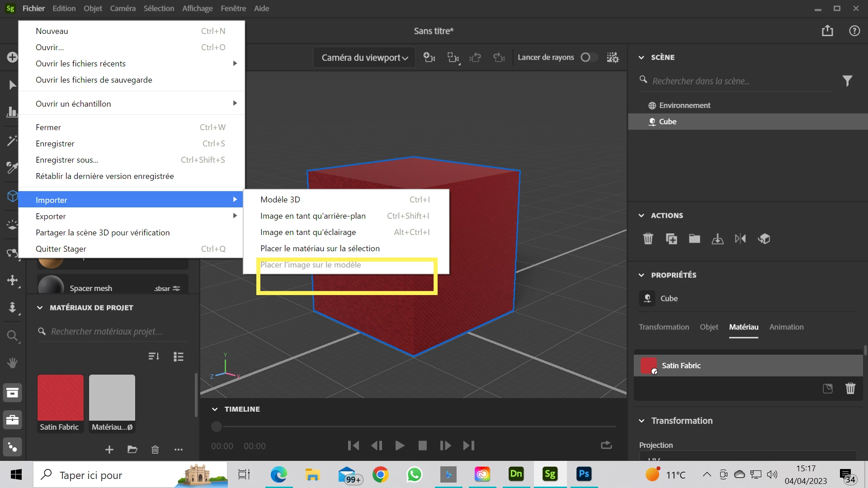
Task: Click the share export icon in header
Action: coord(827,31)
